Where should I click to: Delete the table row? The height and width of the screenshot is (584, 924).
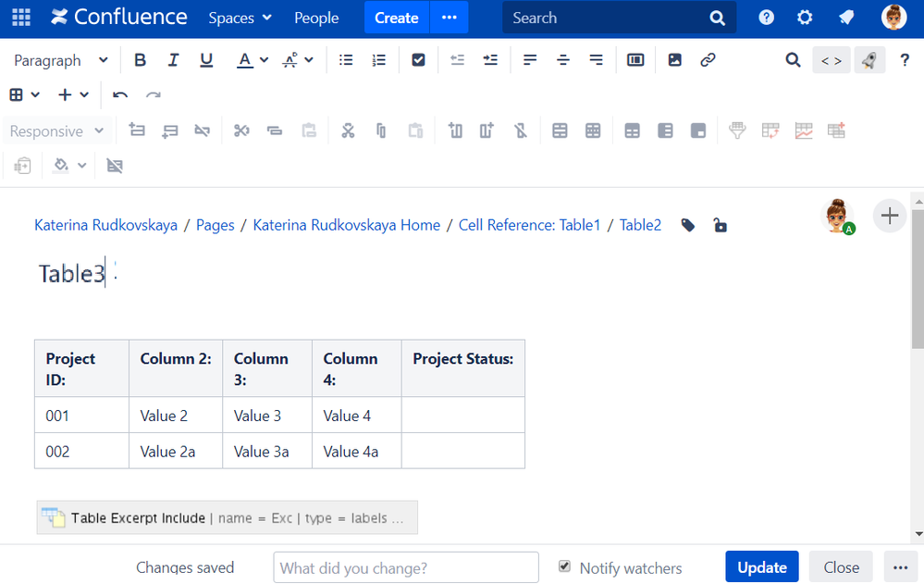(x=203, y=130)
